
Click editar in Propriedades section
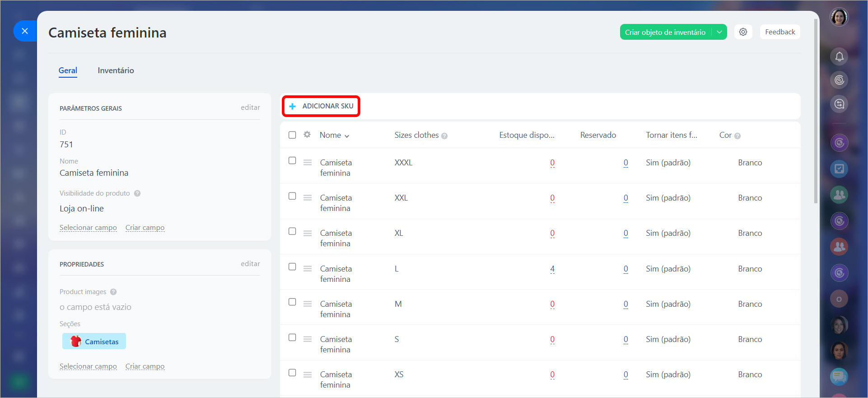[250, 264]
